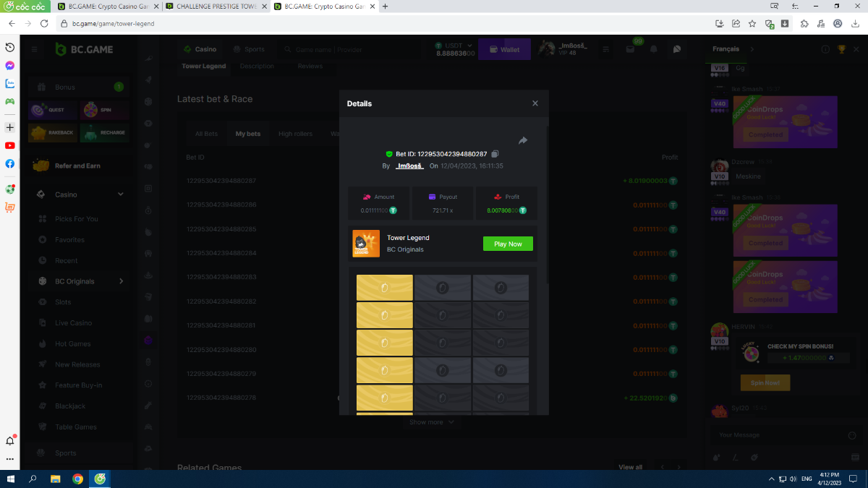Open Facebook shortcut in browser sidebar
The image size is (868, 488).
(10, 163)
